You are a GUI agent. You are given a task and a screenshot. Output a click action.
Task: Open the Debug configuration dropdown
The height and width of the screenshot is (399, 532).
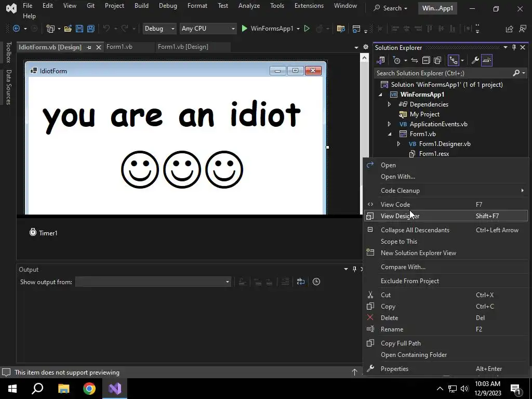pos(159,29)
